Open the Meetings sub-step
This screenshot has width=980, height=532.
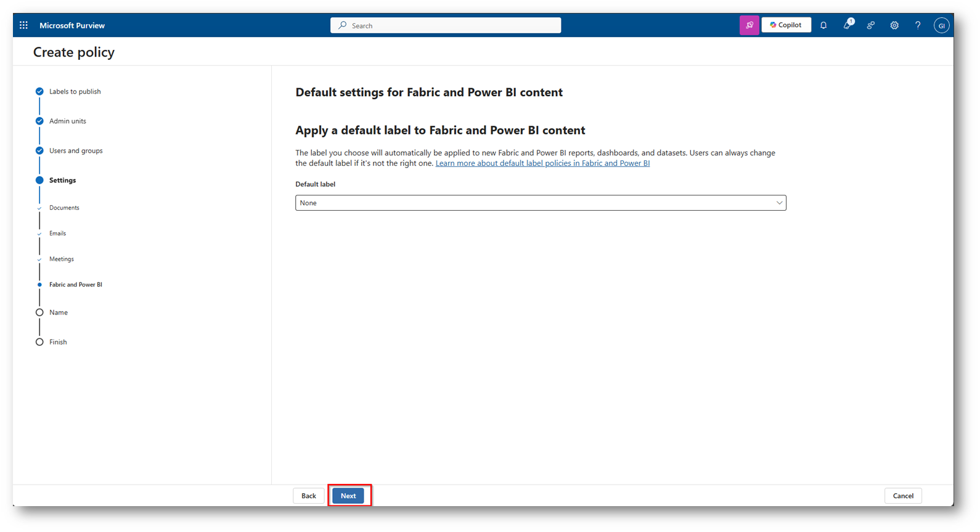pyautogui.click(x=61, y=259)
